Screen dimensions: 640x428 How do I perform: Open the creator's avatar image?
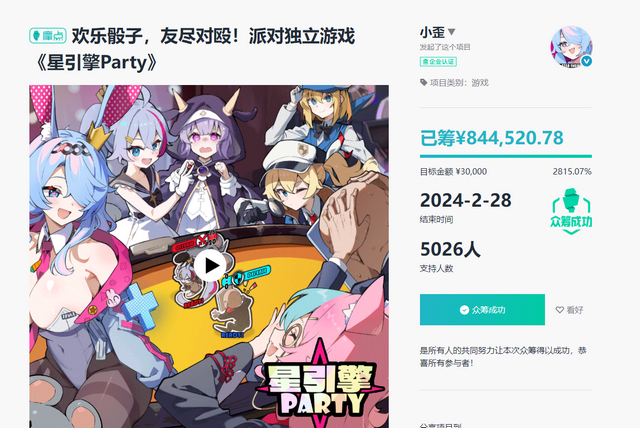tap(571, 47)
